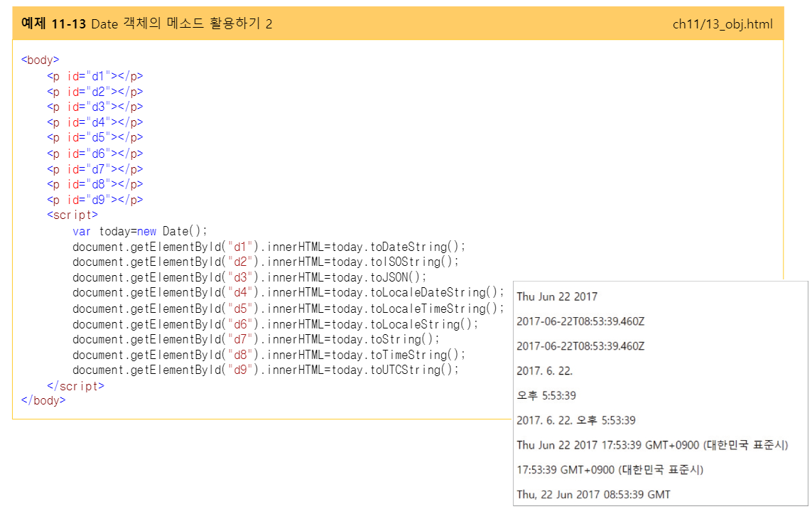Click the toLocaleDateString() code line

288,292
